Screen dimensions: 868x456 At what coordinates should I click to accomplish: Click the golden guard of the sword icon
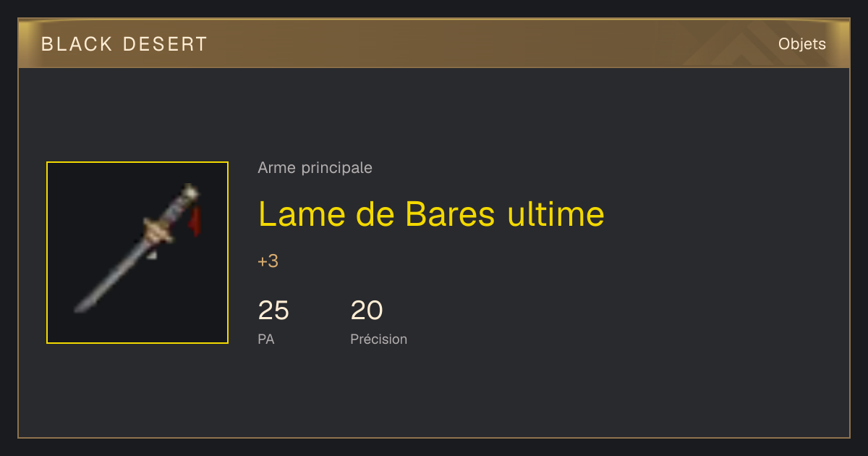160,229
